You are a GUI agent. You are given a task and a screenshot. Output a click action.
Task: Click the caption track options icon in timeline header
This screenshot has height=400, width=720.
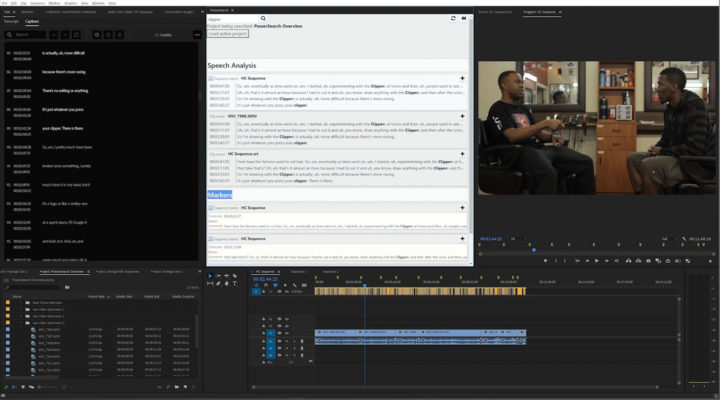304,285
